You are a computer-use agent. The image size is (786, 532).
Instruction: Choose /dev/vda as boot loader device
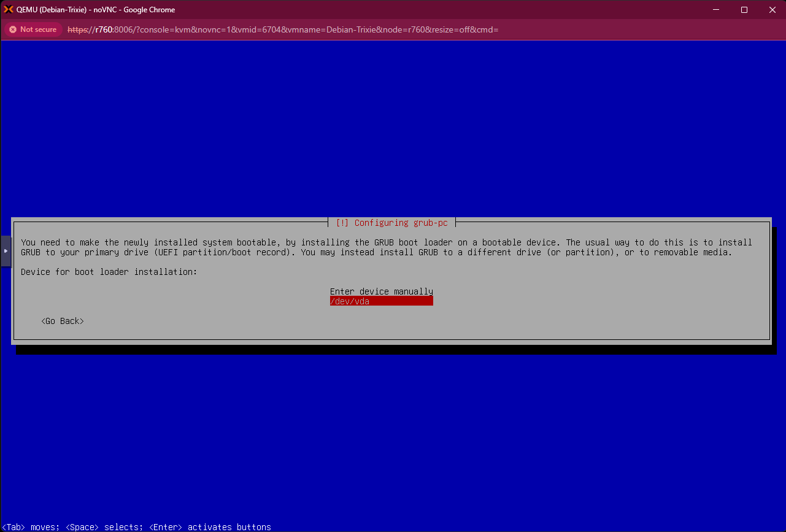381,301
